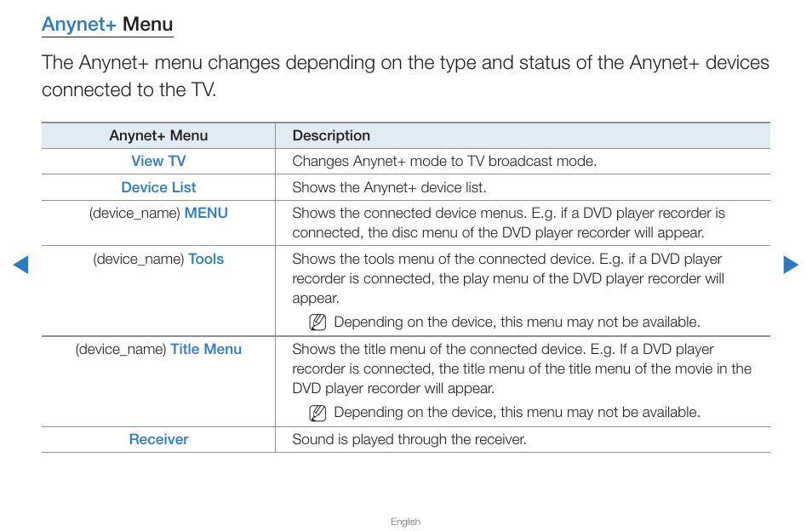Click '(device_name)' text beside Title Menu
The height and width of the screenshot is (531, 812).
[x=121, y=350]
